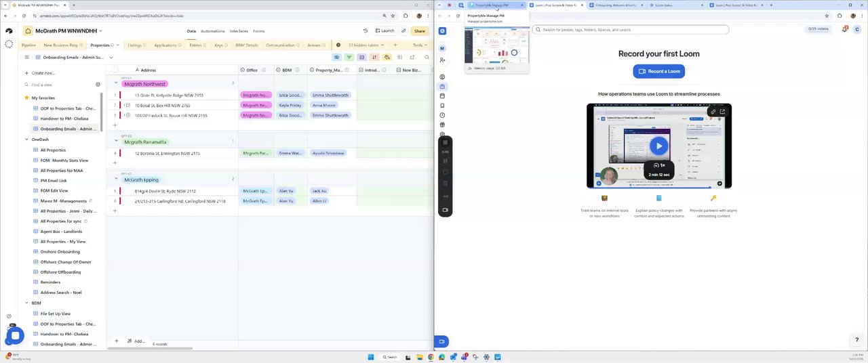Collapse the BDM views section

(x=26, y=303)
